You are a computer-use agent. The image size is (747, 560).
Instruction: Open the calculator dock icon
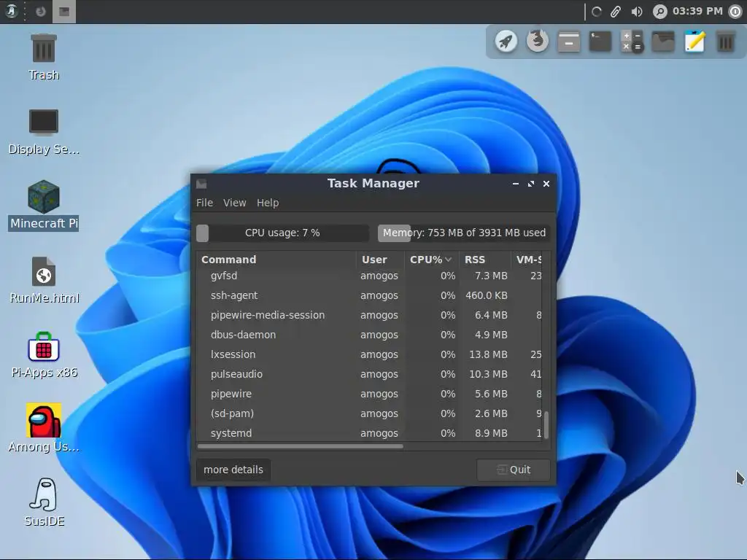tap(632, 42)
